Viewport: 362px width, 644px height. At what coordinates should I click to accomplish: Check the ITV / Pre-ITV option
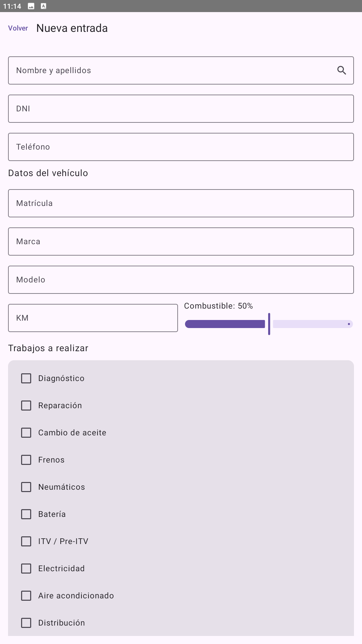coord(26,541)
